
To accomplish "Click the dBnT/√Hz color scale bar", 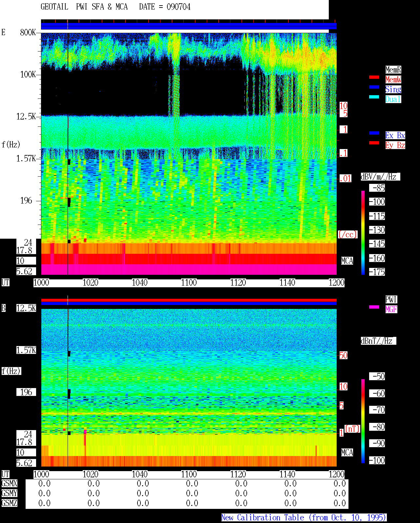I will point(363,421).
